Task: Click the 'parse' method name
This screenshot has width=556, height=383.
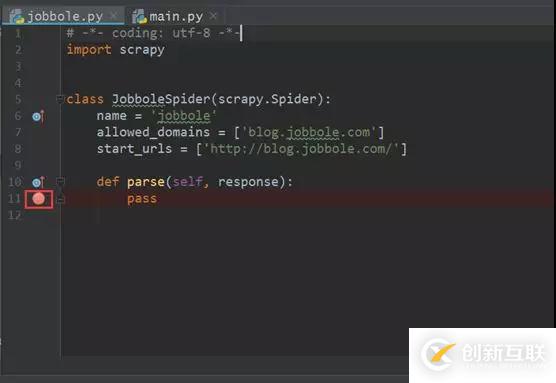Action: point(146,183)
